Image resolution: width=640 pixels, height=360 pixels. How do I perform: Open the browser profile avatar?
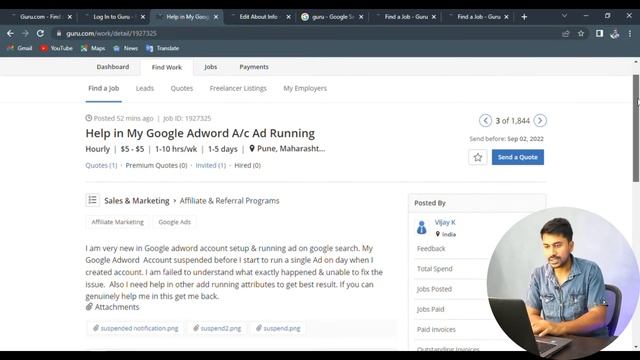(x=615, y=33)
